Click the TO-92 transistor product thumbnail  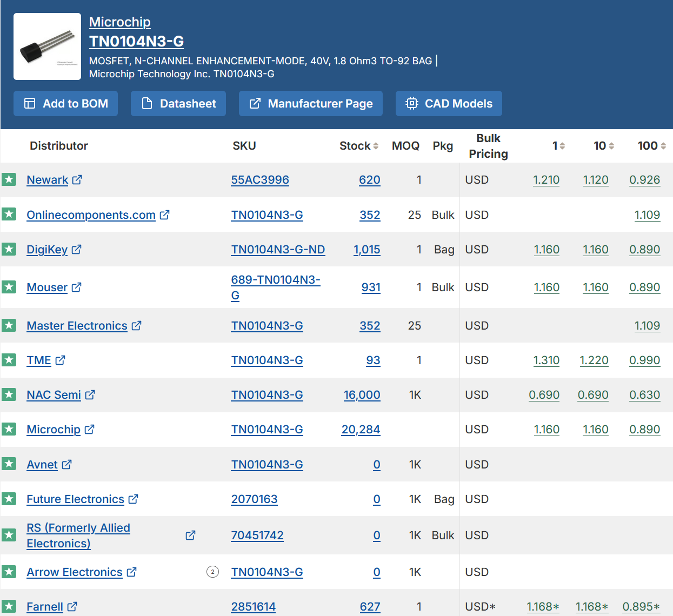pyautogui.click(x=47, y=46)
